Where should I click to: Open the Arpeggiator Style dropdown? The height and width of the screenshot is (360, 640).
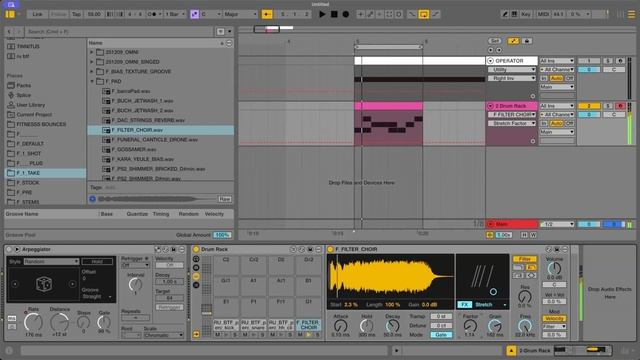[x=51, y=261]
